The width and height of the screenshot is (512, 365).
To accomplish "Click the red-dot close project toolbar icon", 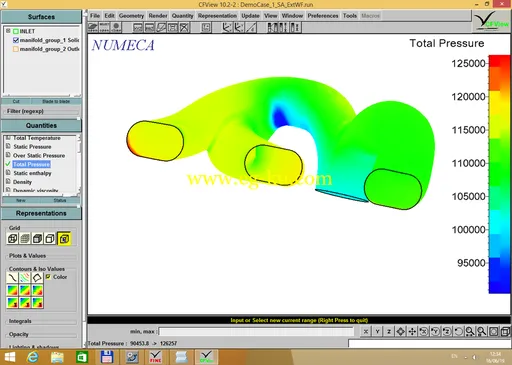I will click(x=116, y=27).
